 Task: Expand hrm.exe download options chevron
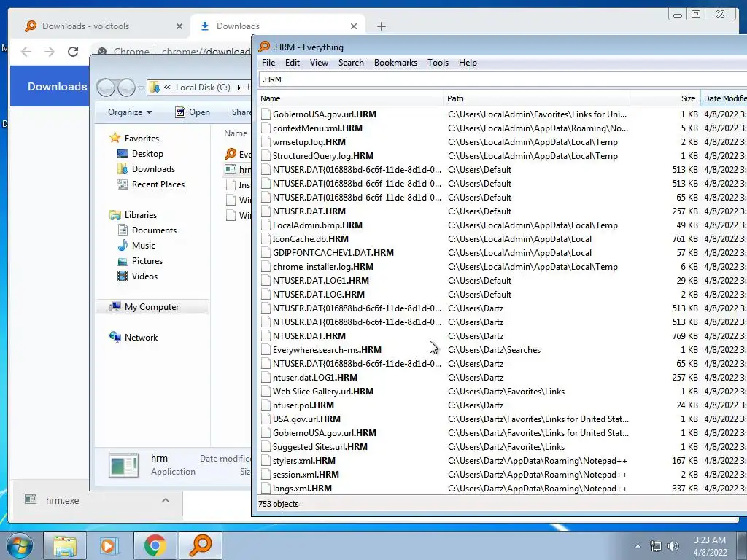pos(166,500)
